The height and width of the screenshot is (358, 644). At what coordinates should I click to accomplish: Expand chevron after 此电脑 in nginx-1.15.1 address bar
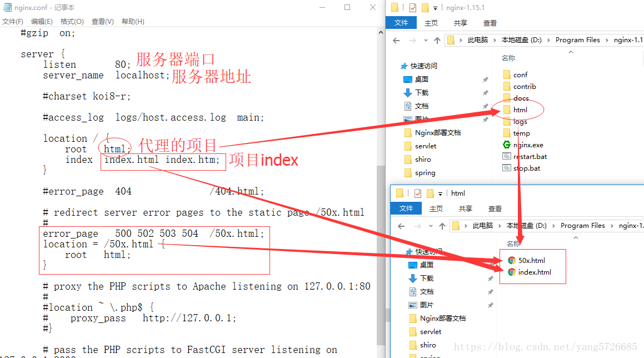tap(495, 40)
